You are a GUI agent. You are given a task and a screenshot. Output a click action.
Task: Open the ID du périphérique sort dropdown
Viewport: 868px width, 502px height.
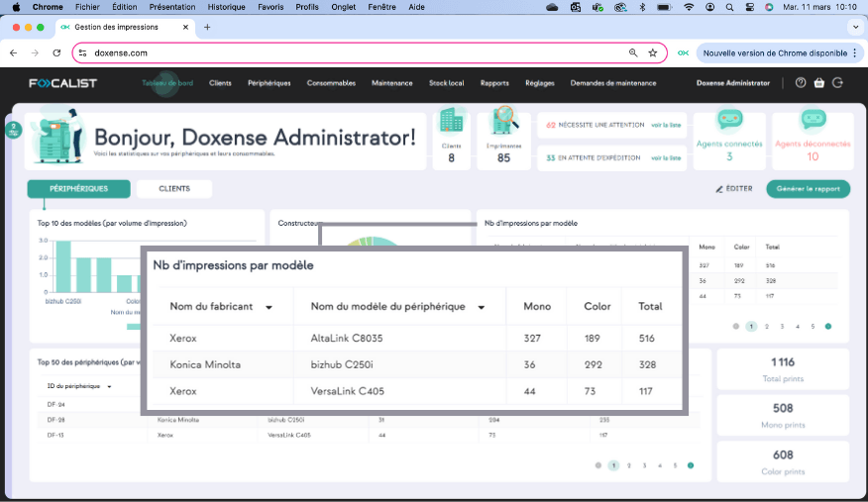(x=109, y=386)
